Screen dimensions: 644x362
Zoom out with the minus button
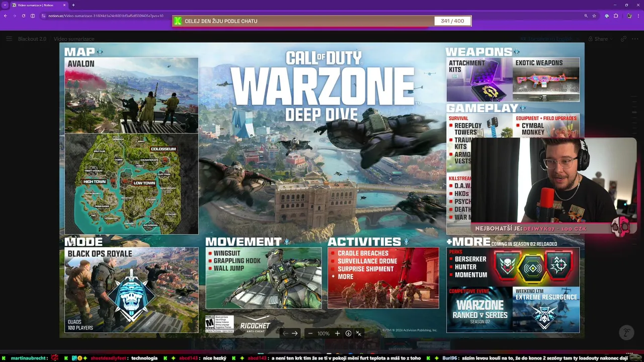(x=310, y=333)
